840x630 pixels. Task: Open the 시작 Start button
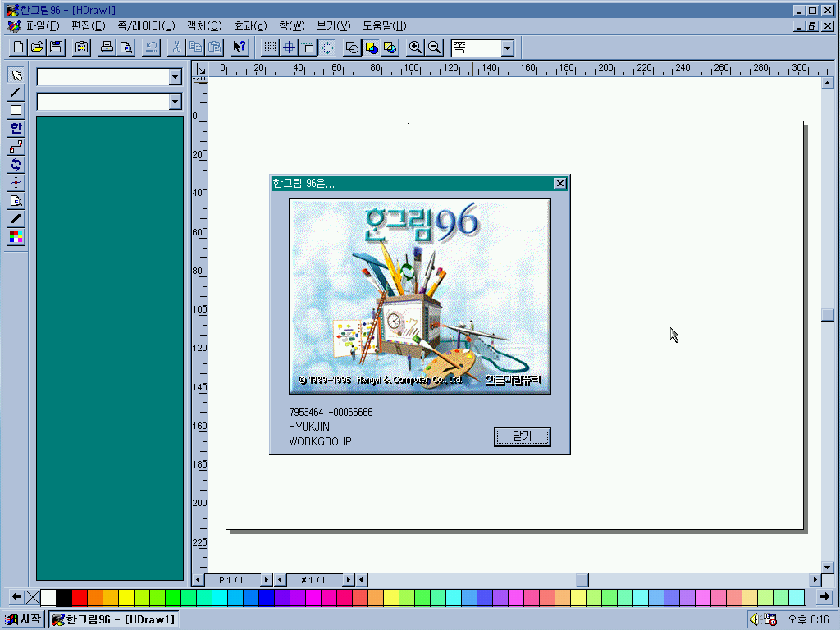coord(22,619)
